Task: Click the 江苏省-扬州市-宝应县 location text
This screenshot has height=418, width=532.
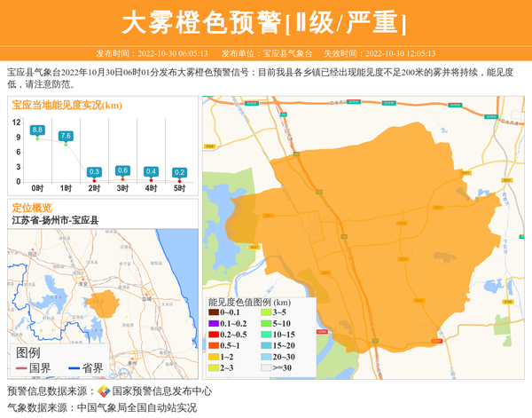Action: [55, 220]
